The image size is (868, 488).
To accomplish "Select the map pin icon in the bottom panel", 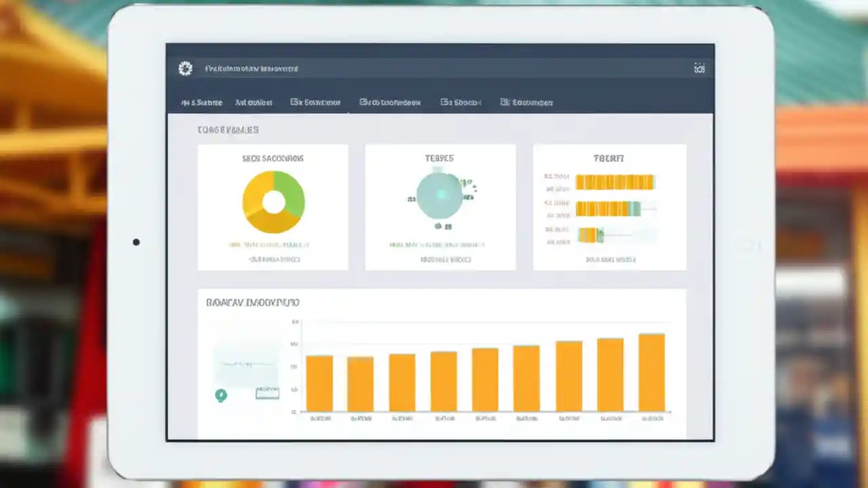I will pyautogui.click(x=220, y=395).
